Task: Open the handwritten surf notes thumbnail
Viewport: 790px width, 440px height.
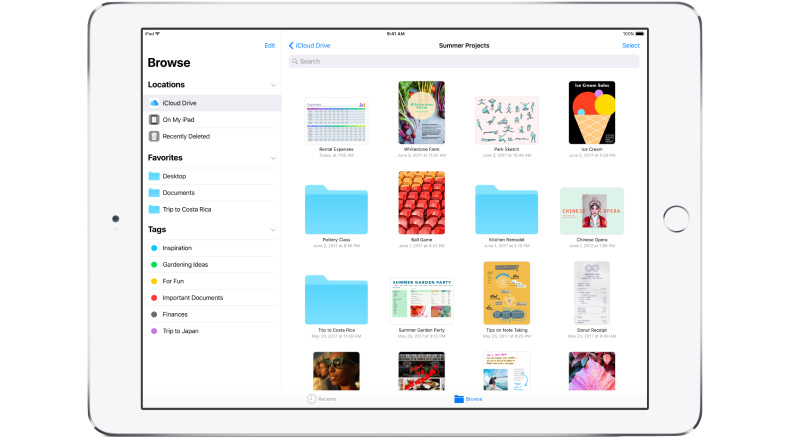Action: pyautogui.click(x=506, y=371)
